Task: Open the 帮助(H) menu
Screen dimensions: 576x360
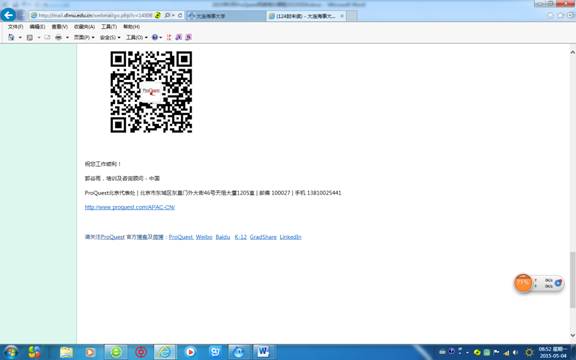Action: coord(131,27)
